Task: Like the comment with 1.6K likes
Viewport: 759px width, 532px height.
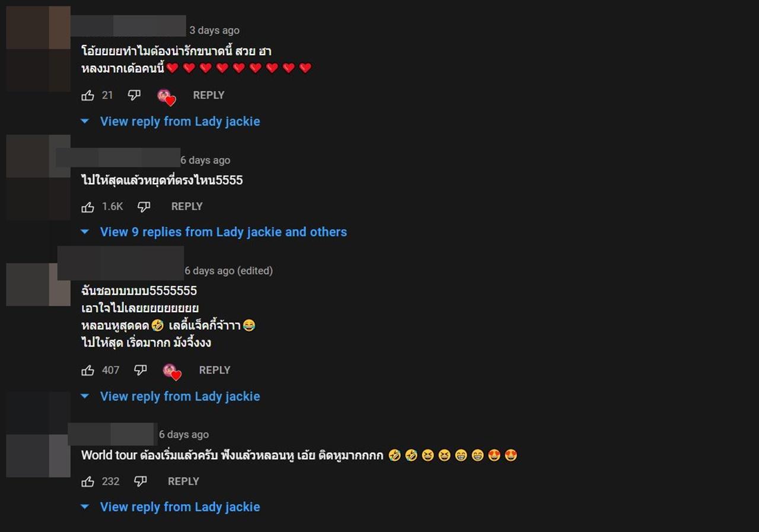Action: [x=88, y=207]
